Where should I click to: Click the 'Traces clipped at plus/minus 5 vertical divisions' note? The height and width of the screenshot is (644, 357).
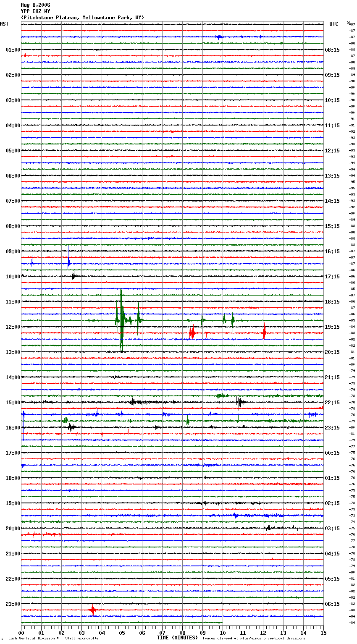254,639
